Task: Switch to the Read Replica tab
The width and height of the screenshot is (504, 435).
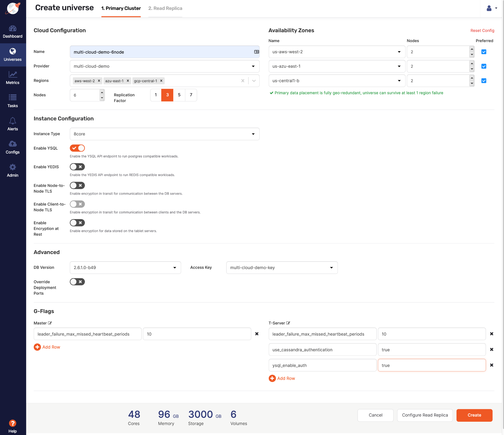Action: (x=165, y=8)
